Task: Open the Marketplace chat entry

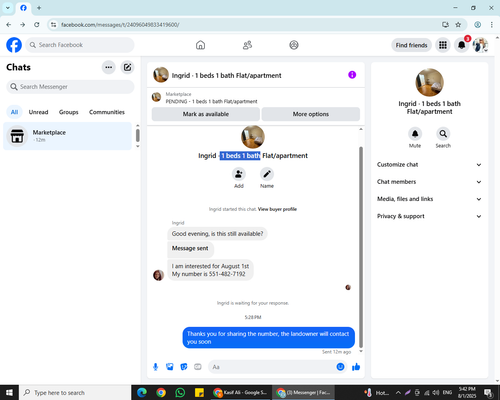Action: coord(68,136)
